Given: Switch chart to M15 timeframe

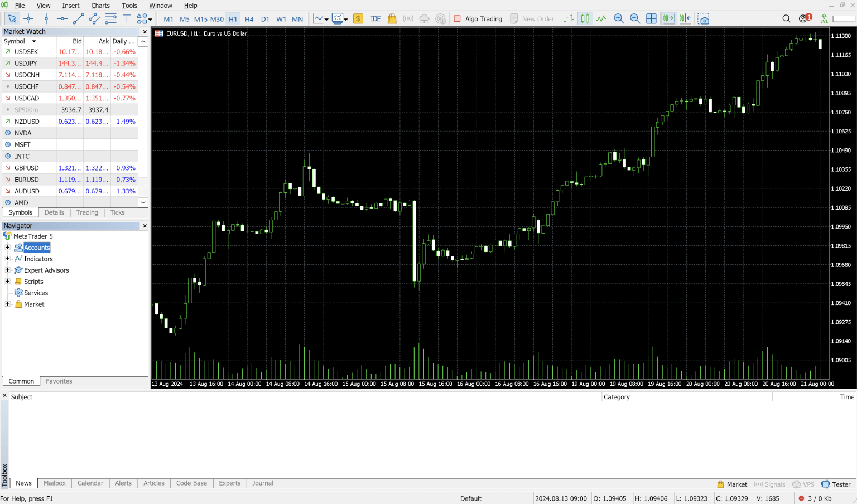Looking at the screenshot, I should 201,19.
